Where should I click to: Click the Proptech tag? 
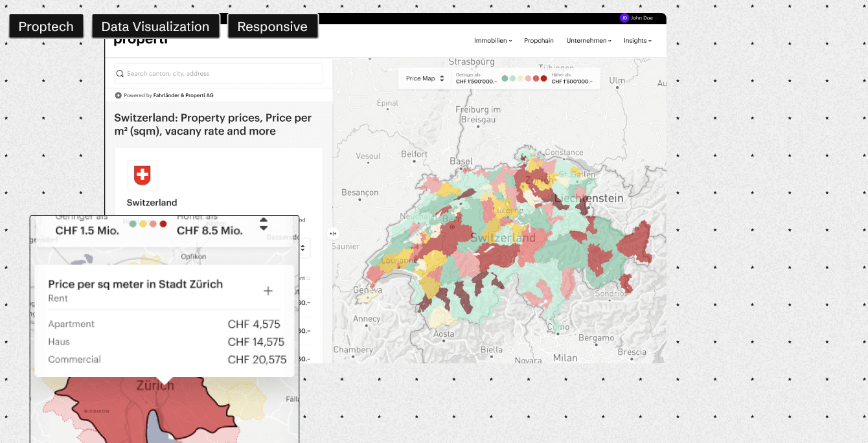coord(46,27)
